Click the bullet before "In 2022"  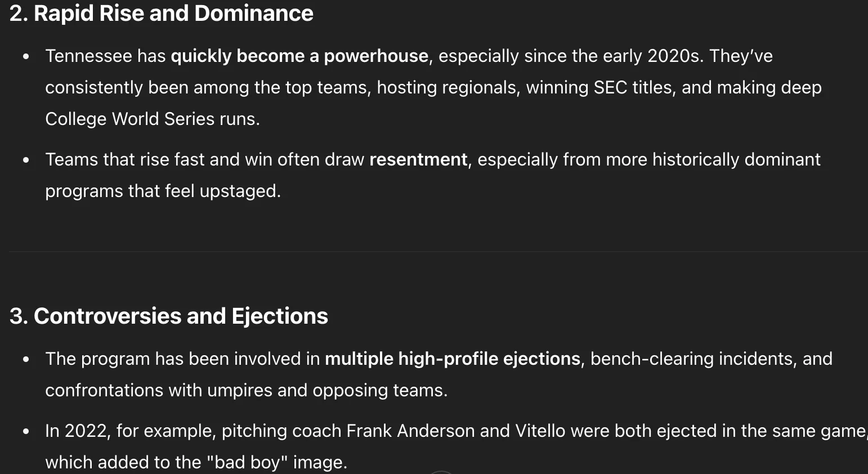click(26, 431)
